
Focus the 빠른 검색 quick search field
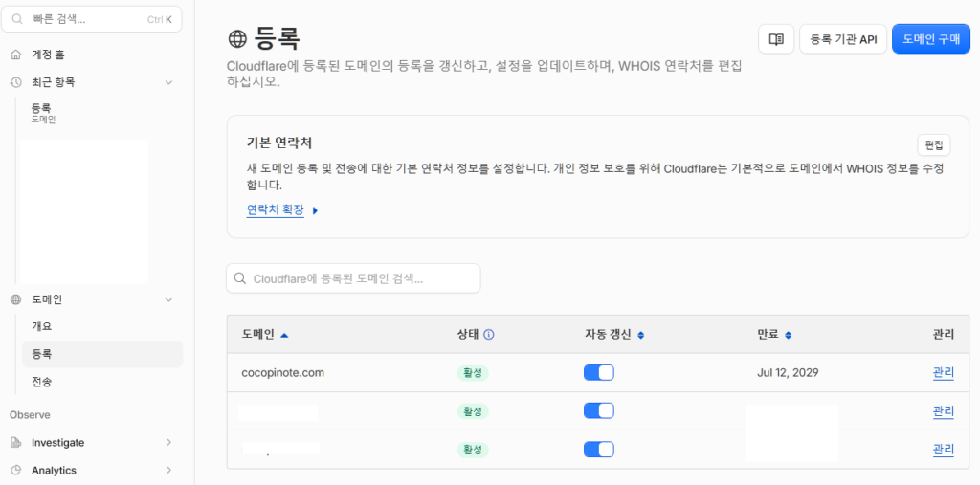click(x=92, y=19)
